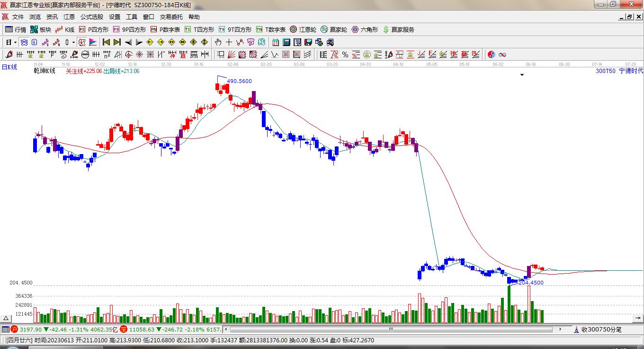Viewport: 644px width, 349px height.
Task: Launch the 江恩轮 Gann wheel
Action: (x=303, y=29)
